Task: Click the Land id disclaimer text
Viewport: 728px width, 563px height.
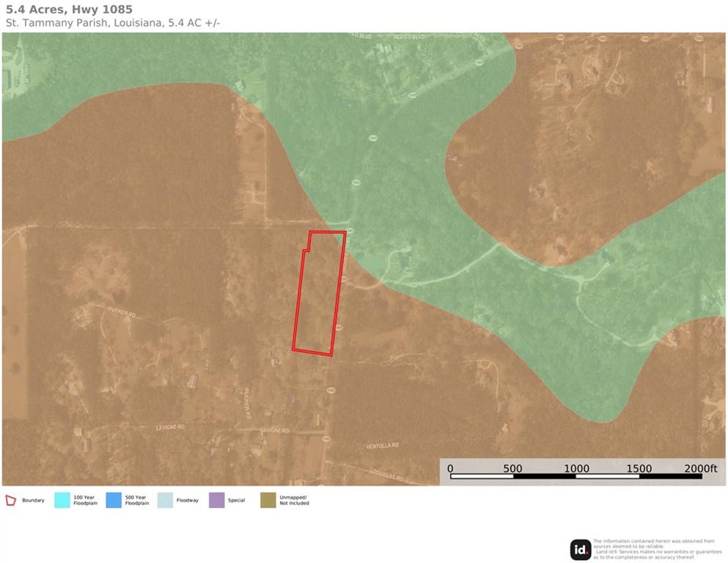Action: (x=658, y=549)
